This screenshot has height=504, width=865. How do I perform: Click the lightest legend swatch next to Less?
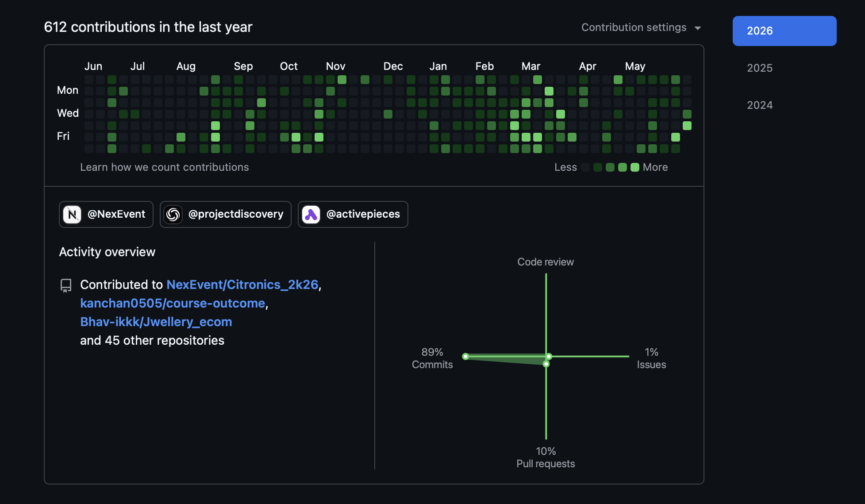(585, 167)
